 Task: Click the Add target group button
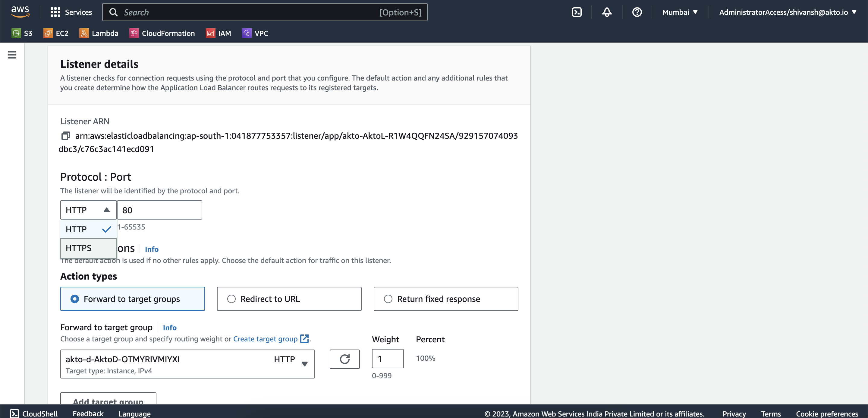[108, 402]
